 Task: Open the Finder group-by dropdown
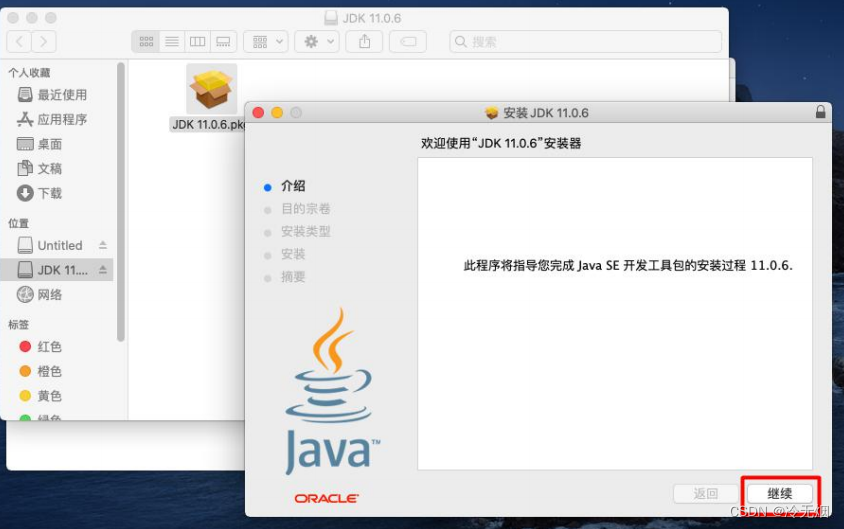[266, 41]
